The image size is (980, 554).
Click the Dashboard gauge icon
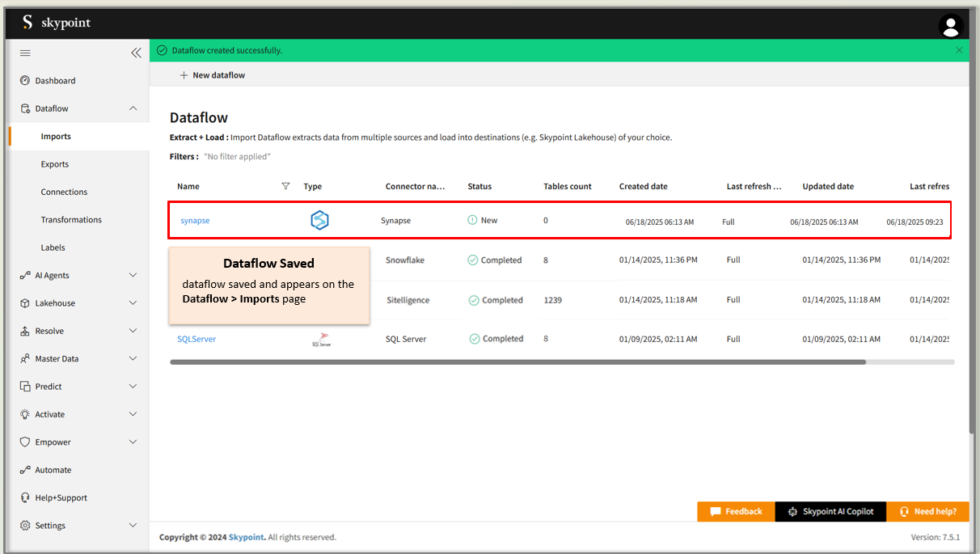pos(25,81)
